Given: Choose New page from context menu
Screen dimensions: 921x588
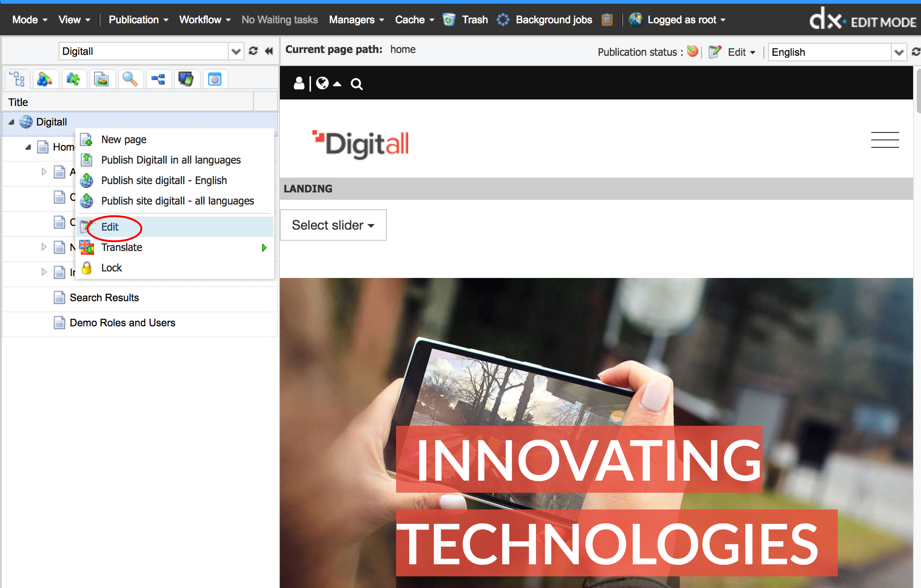Looking at the screenshot, I should (x=175, y=139).
